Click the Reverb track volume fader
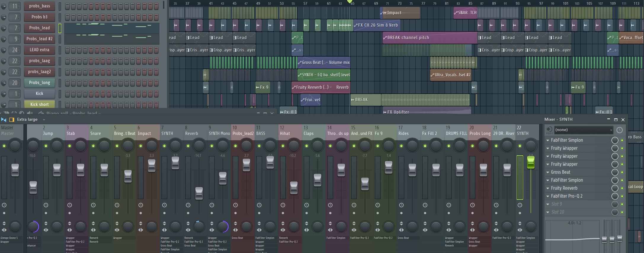Image resolution: width=644 pixels, height=253 pixels. point(199,193)
